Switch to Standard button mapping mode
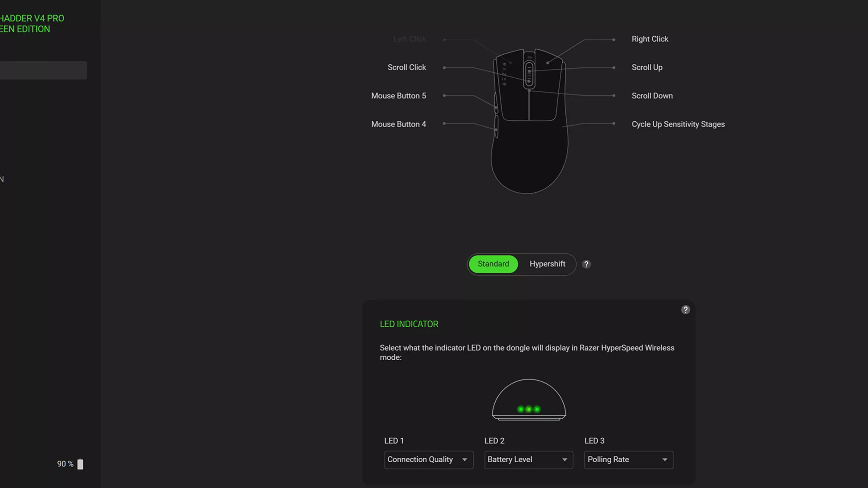The height and width of the screenshot is (488, 868). pos(493,264)
